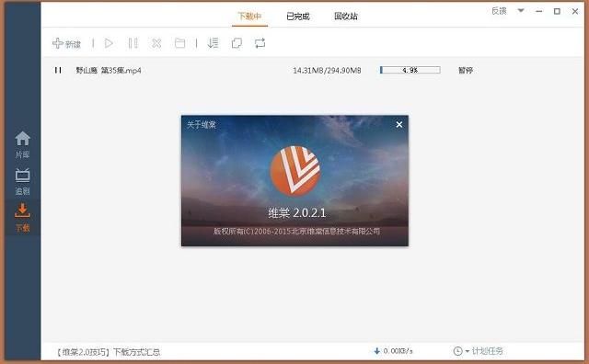
Task: Select the 野山鹰 第35集.mp4 file name
Action: (x=109, y=70)
